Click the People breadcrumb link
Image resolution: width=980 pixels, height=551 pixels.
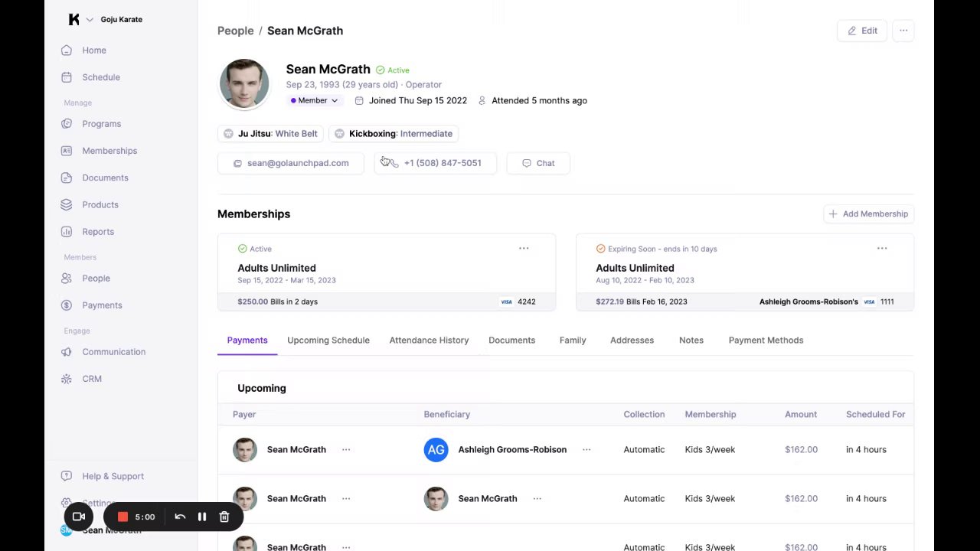(x=235, y=31)
